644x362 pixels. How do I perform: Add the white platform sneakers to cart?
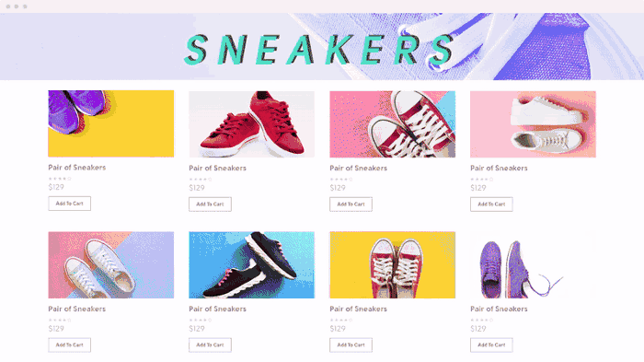[x=491, y=204]
